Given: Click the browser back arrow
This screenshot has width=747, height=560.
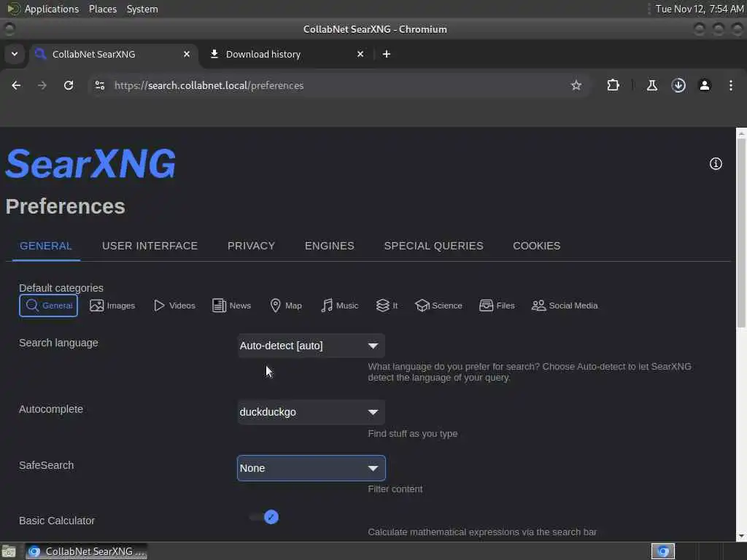Looking at the screenshot, I should point(16,85).
